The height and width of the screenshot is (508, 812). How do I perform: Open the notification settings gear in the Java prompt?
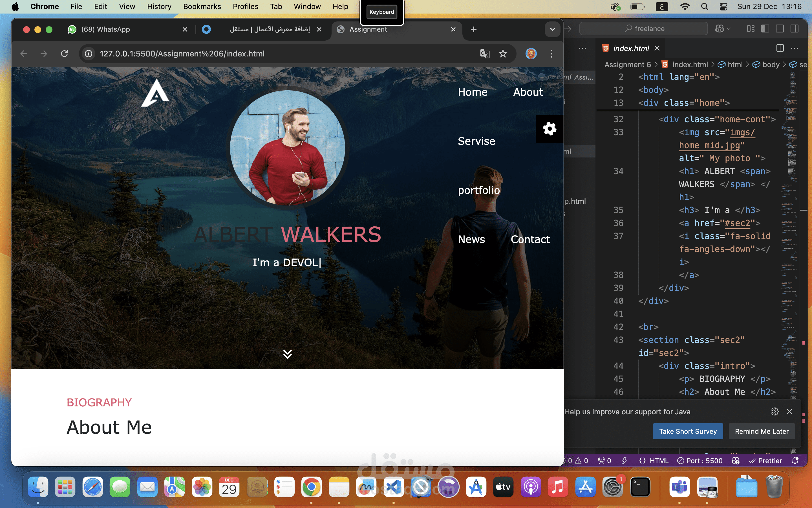(775, 411)
